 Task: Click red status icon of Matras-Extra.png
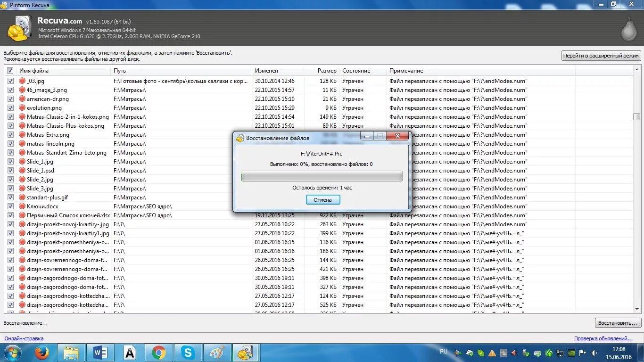coord(22,135)
